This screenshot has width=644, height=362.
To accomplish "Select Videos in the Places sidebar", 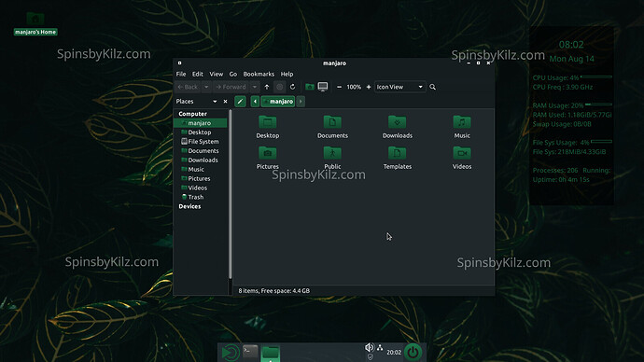I will click(200, 188).
